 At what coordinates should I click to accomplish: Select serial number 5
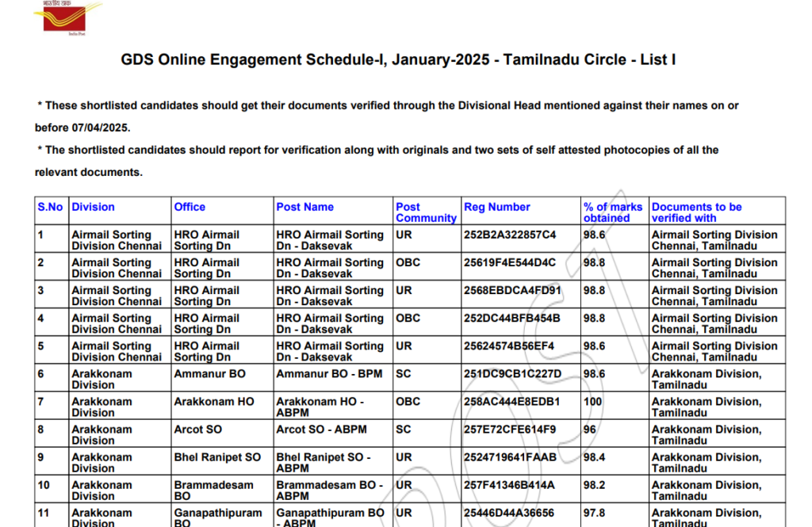click(x=41, y=346)
